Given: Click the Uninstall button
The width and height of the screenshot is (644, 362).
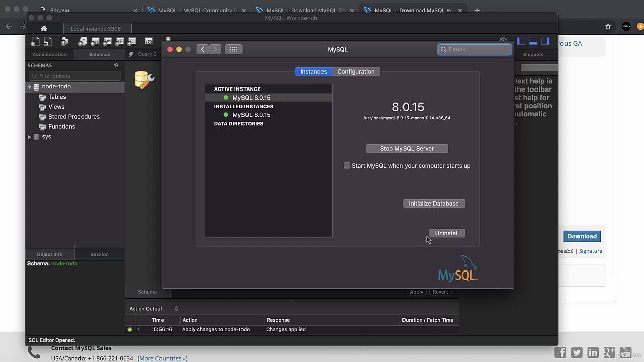Looking at the screenshot, I should pyautogui.click(x=447, y=233).
